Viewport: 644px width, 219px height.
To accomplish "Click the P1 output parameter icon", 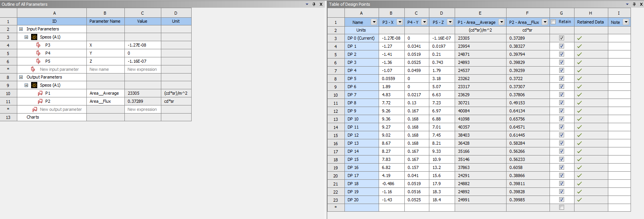I will (x=40, y=93).
